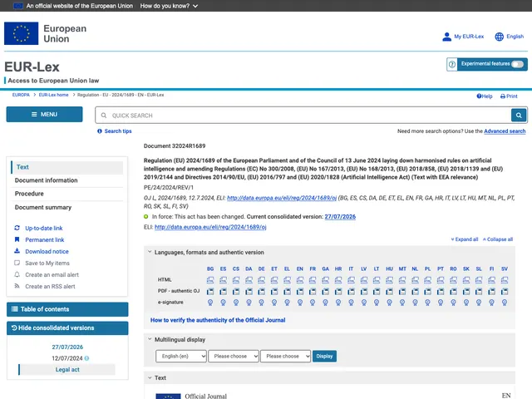This screenshot has height=399, width=532.
Task: Click the European Union flag logo
Action: click(21, 33)
